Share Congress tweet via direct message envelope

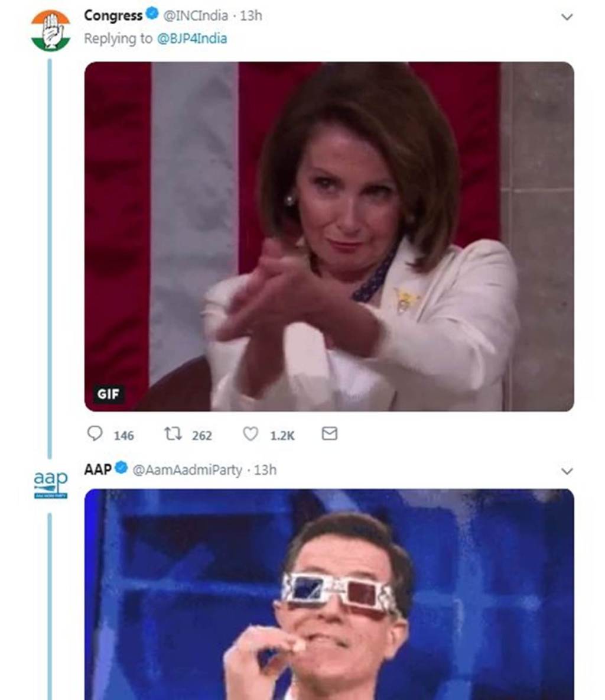[x=329, y=433]
